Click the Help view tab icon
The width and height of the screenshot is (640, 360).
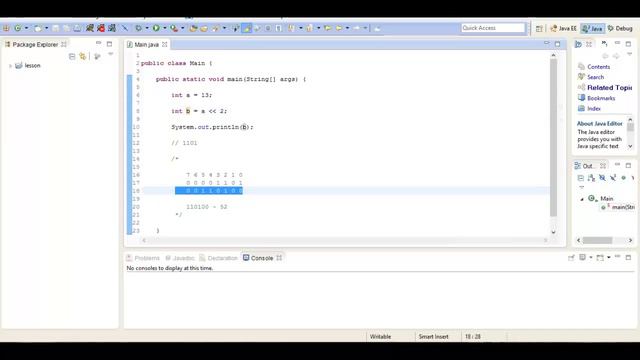coord(578,44)
